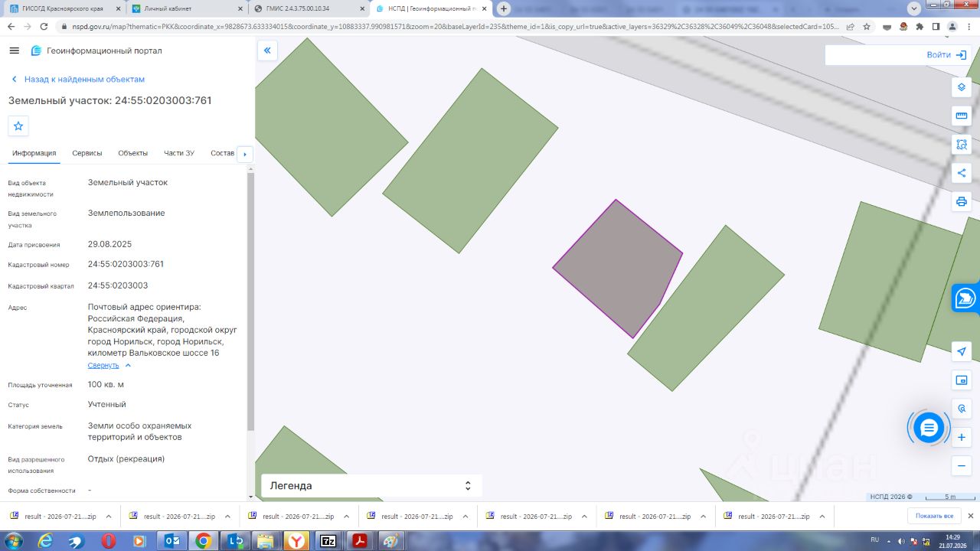Open the blue side widget tab
The width and height of the screenshot is (980, 551).
point(966,298)
